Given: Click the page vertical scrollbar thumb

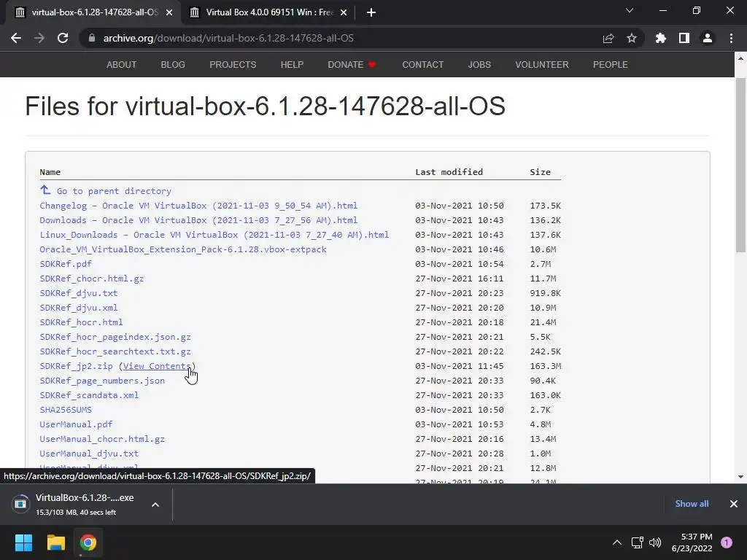Looking at the screenshot, I should 740,165.
